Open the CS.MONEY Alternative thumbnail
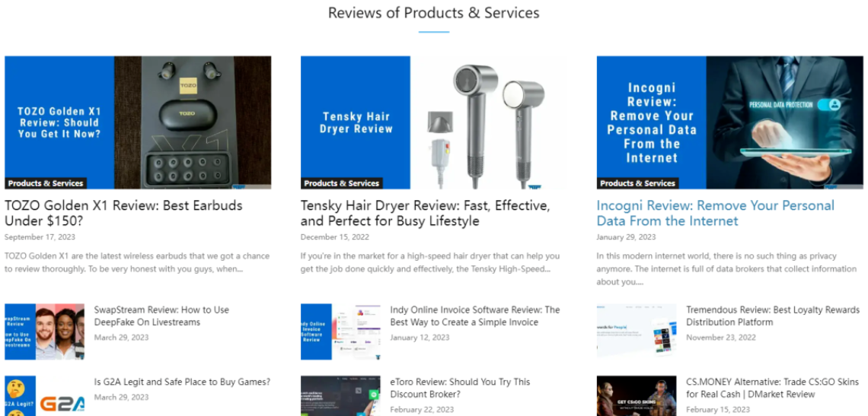The image size is (868, 416). pyautogui.click(x=637, y=396)
